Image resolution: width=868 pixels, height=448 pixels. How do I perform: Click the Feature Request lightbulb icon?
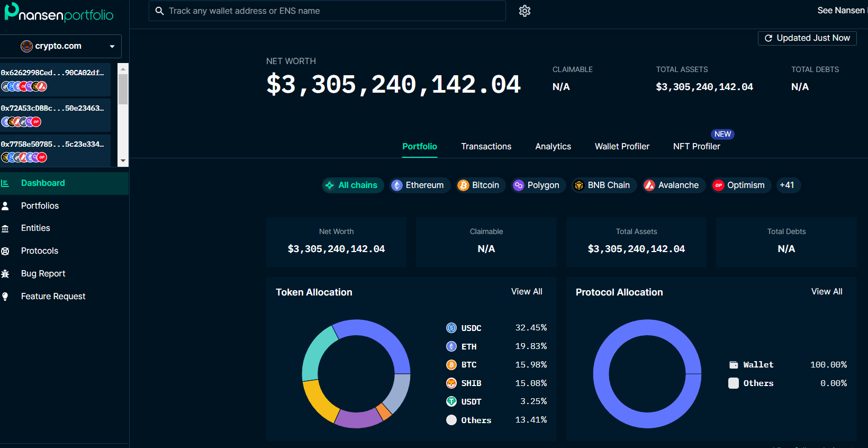(5, 297)
